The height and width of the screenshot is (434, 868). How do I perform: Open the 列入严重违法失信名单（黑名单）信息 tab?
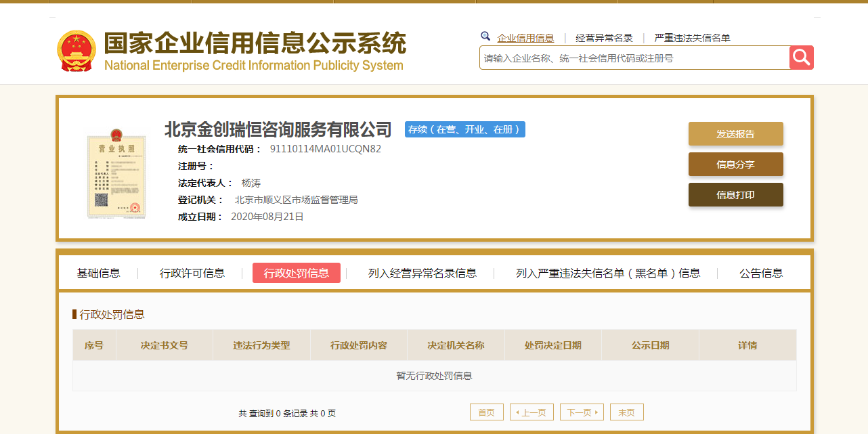tap(608, 273)
